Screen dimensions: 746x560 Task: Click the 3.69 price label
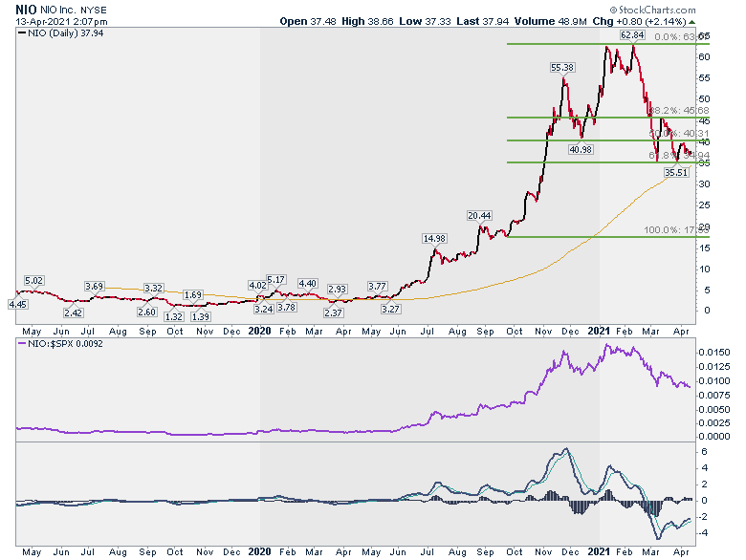click(x=94, y=286)
